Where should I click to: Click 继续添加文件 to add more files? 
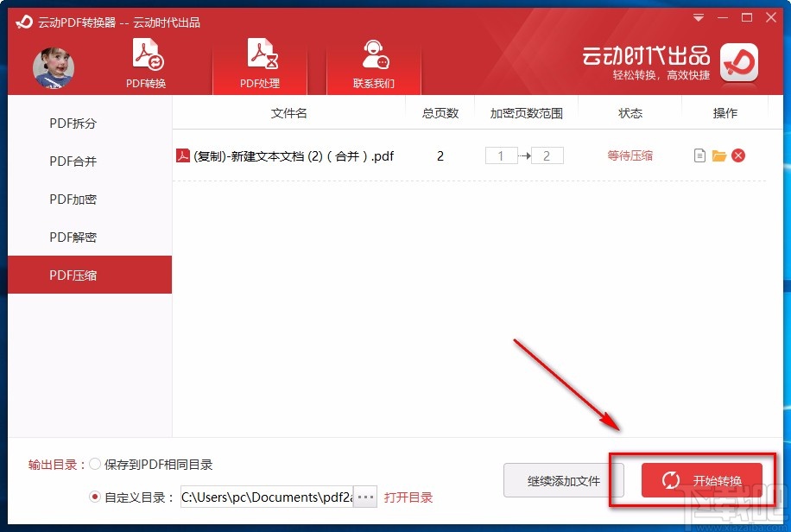563,480
